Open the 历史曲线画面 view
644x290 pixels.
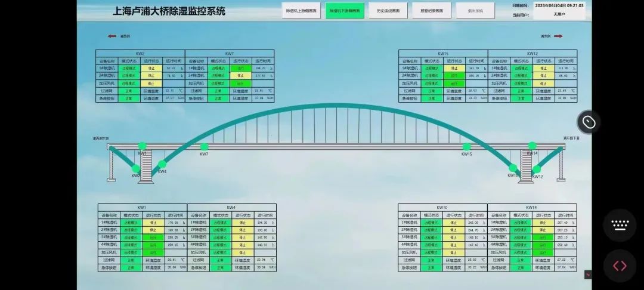coord(388,11)
